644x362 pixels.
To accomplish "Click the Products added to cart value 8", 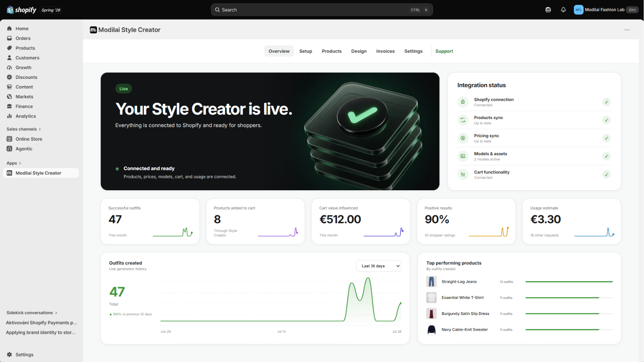I will coord(217,219).
